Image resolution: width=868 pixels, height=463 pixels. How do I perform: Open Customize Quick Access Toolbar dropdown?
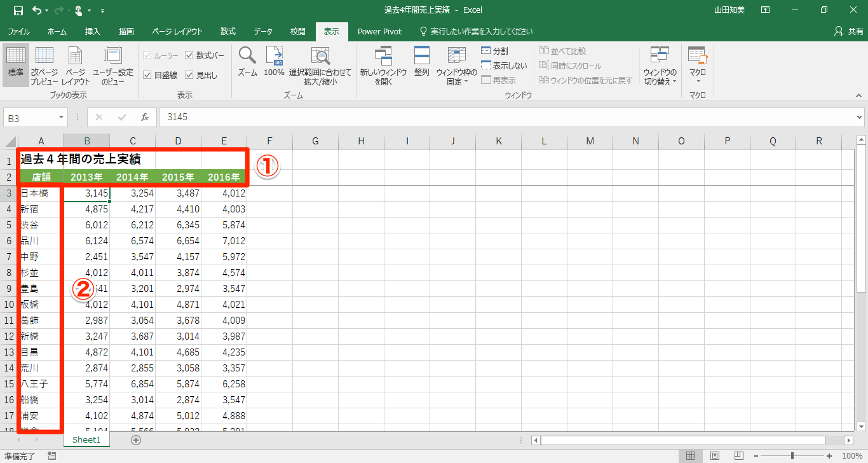tap(103, 10)
